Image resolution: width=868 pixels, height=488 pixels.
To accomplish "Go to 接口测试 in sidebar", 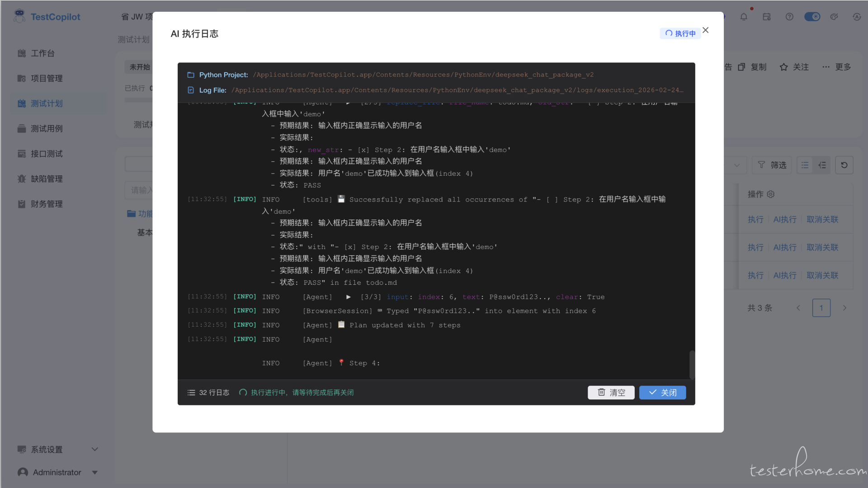I will click(46, 154).
